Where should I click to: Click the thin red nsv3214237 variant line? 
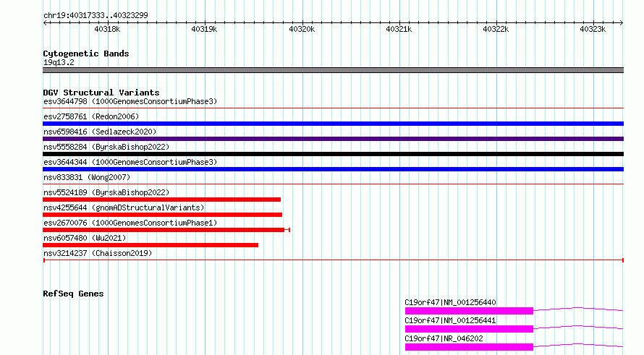pos(333,260)
